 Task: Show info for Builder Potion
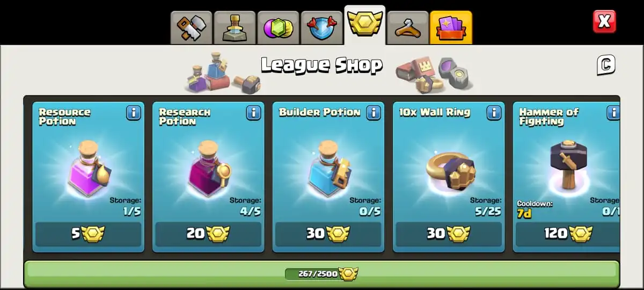pos(374,113)
